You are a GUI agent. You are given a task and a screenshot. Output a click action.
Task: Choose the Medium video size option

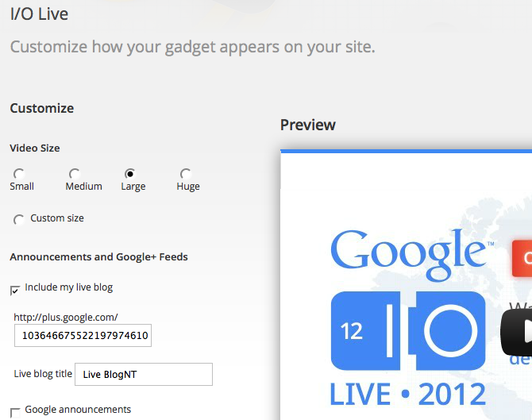[74, 174]
